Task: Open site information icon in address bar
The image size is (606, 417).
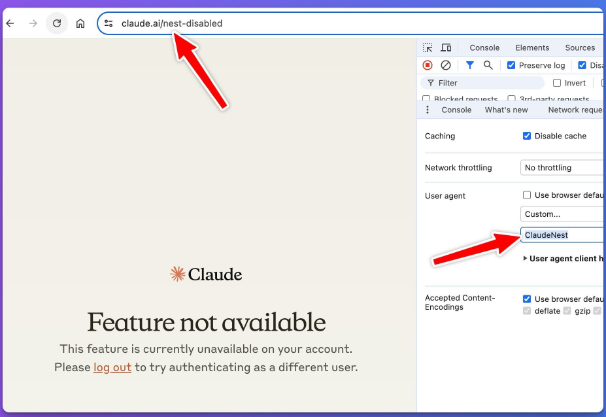Action: tap(109, 23)
